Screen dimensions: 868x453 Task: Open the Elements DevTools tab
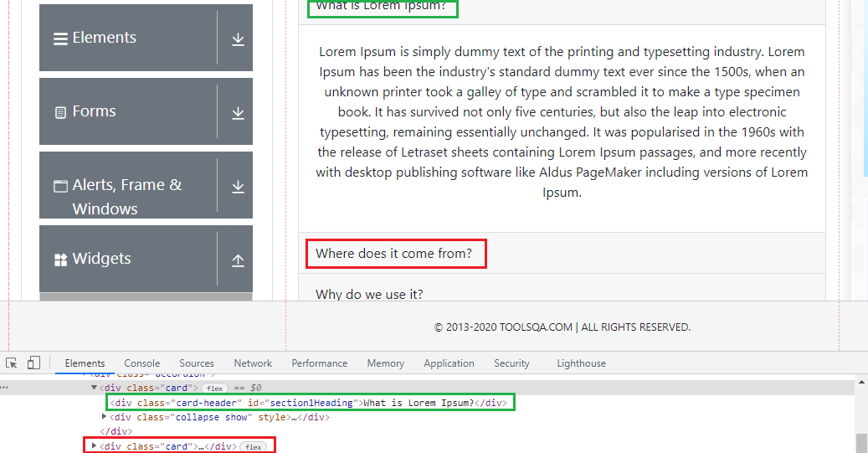(x=85, y=363)
